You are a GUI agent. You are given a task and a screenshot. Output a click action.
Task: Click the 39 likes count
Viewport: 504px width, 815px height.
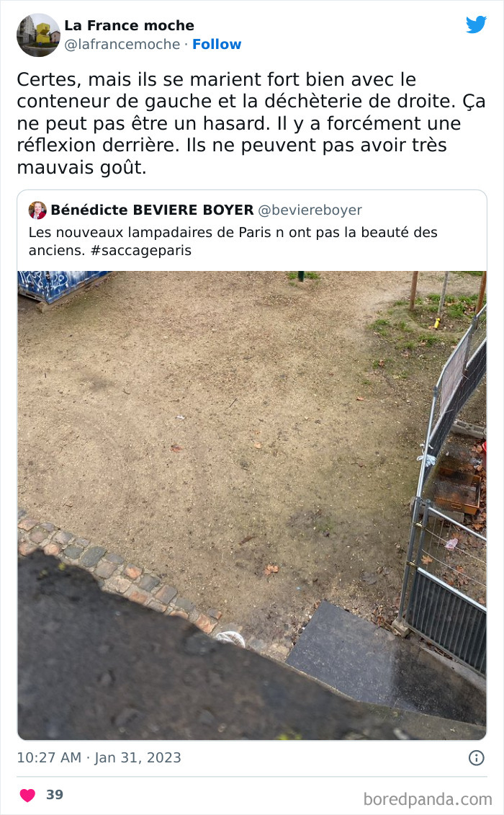[x=55, y=795]
